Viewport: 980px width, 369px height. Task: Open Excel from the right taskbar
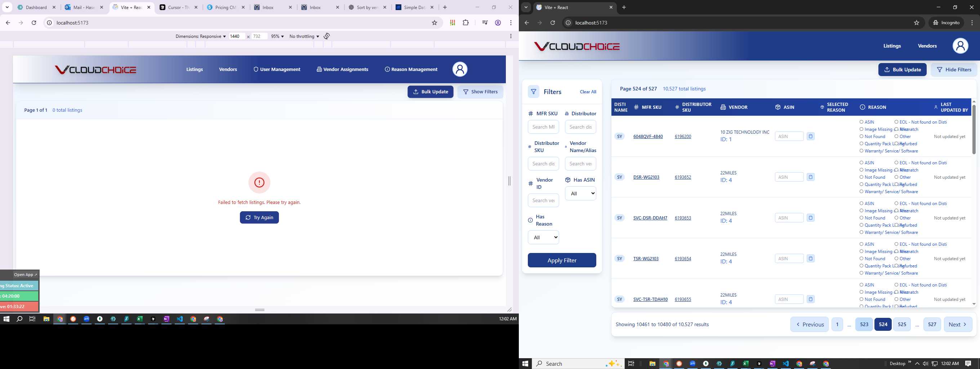[x=746, y=364]
